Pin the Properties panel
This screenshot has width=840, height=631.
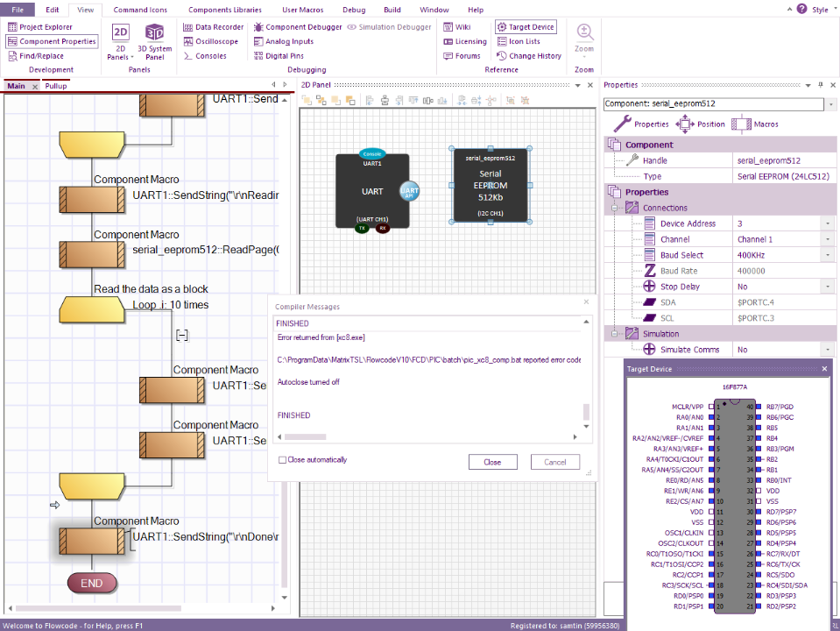click(820, 85)
